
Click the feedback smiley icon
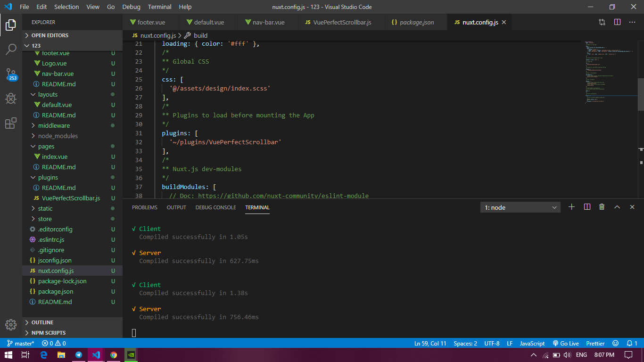coord(615,343)
